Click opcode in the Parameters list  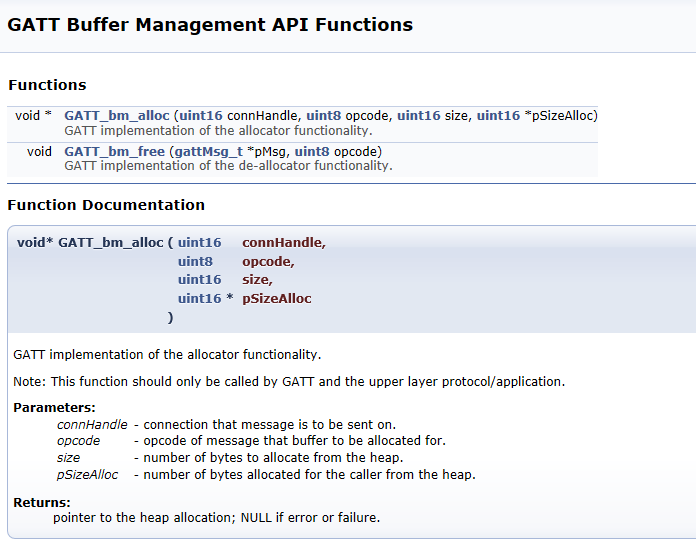79,441
